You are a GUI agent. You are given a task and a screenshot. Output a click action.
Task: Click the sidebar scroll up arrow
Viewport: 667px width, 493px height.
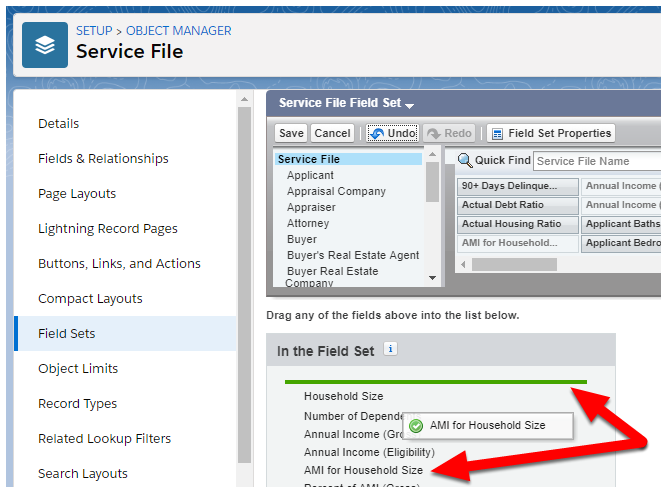click(244, 100)
